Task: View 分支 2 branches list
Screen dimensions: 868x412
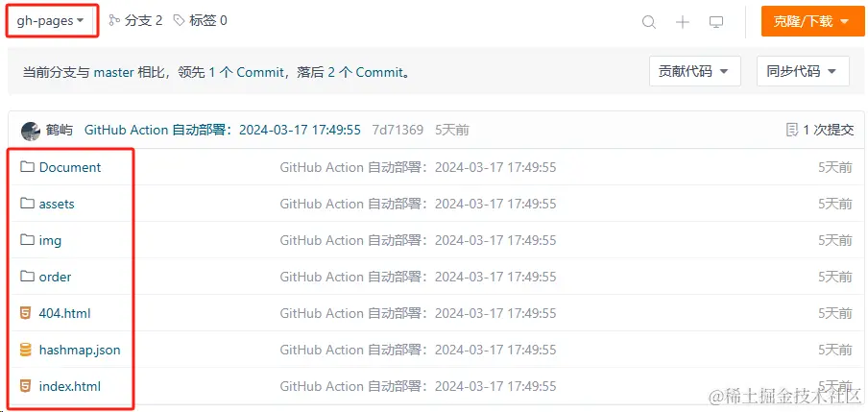Action: [x=135, y=21]
